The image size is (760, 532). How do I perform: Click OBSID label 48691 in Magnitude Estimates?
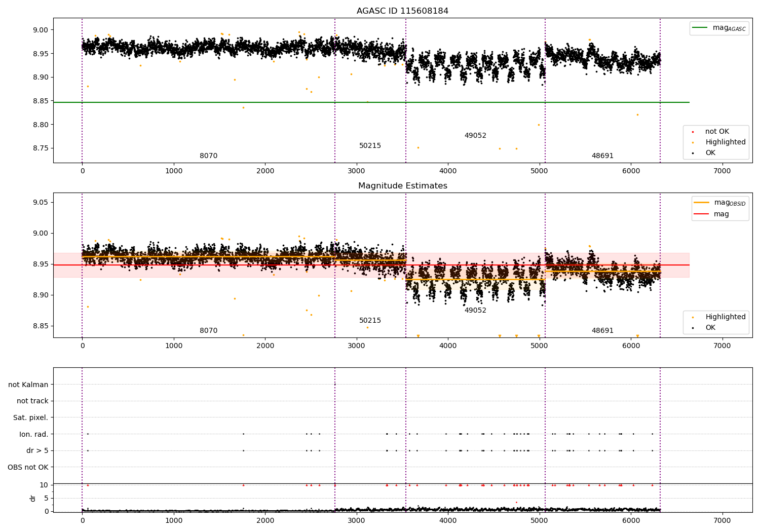pos(602,331)
